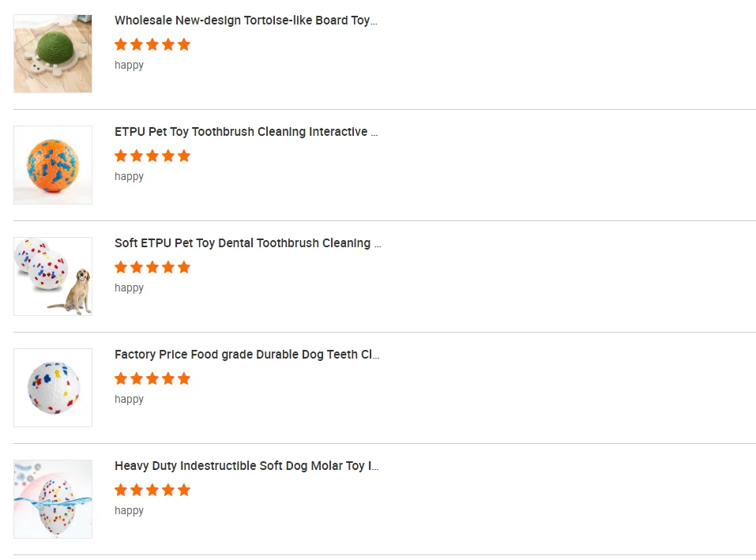Viewport: 756px width, 560px height.
Task: Click the "happy" comment under the Factory Price listing
Action: 129,400
